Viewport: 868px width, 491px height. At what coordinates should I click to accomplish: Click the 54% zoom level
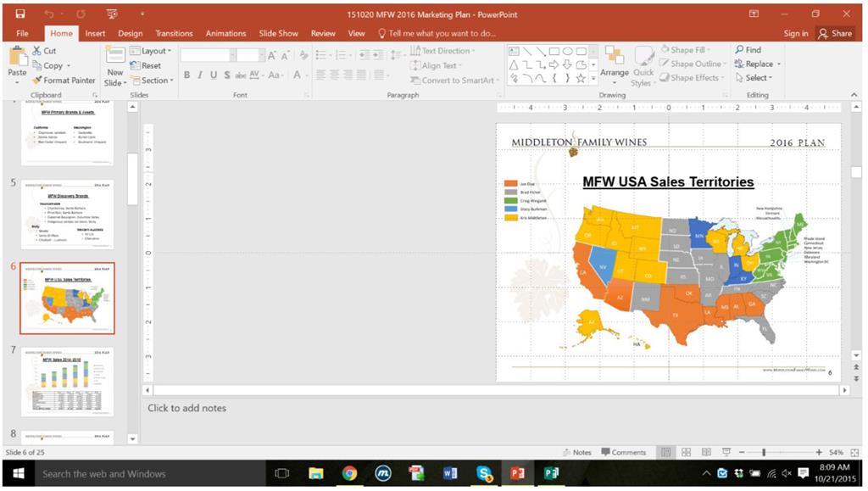click(836, 452)
